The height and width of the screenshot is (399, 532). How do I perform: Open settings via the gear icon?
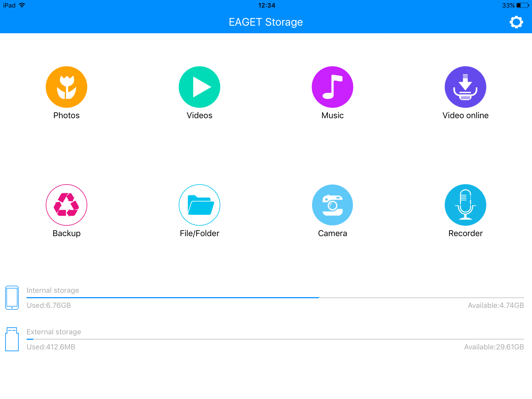click(x=516, y=22)
